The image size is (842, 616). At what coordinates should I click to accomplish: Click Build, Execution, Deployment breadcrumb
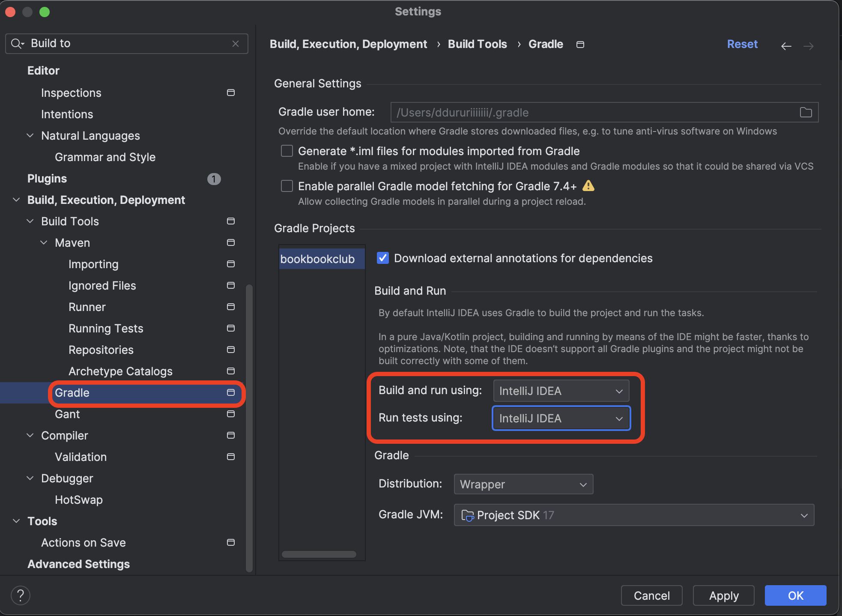click(x=348, y=44)
